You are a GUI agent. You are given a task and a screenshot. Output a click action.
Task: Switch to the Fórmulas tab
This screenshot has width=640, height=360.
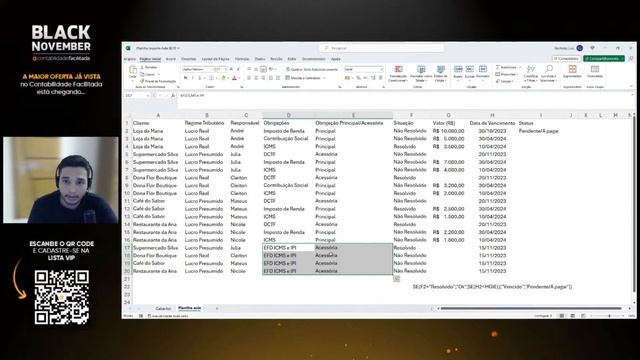coord(242,59)
